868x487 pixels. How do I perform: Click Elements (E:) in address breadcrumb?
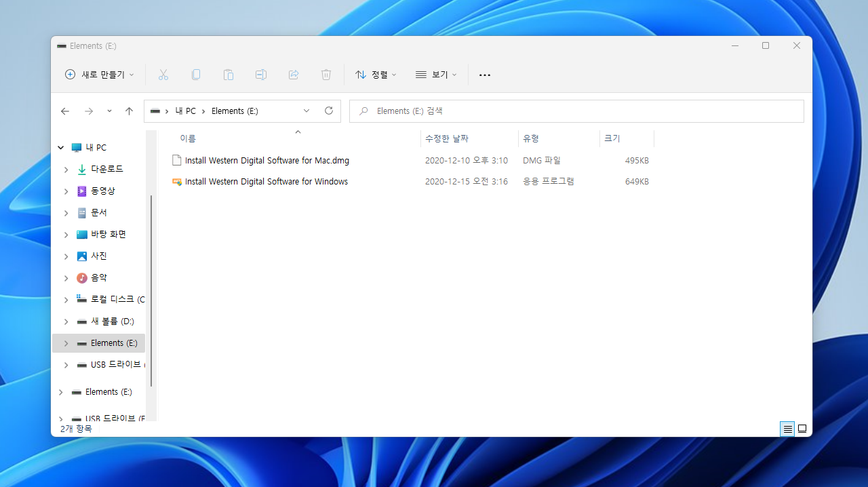pos(235,111)
